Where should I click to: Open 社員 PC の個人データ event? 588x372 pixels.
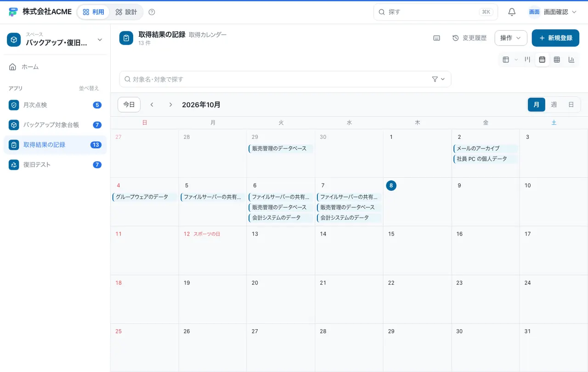click(486, 159)
